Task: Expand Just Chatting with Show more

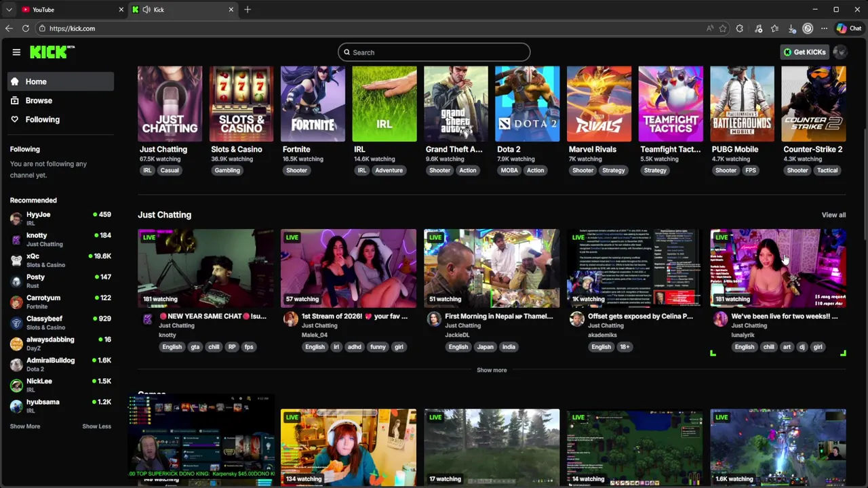Action: point(492,370)
